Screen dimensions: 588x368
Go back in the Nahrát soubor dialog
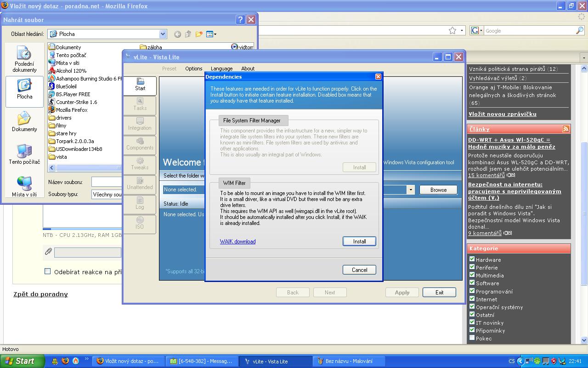pos(178,34)
